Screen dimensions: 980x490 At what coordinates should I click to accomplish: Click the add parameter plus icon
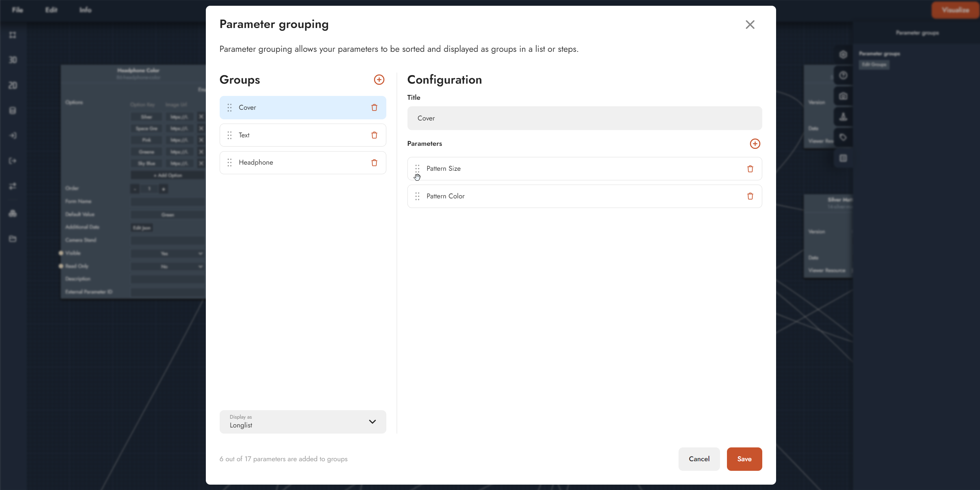point(755,144)
